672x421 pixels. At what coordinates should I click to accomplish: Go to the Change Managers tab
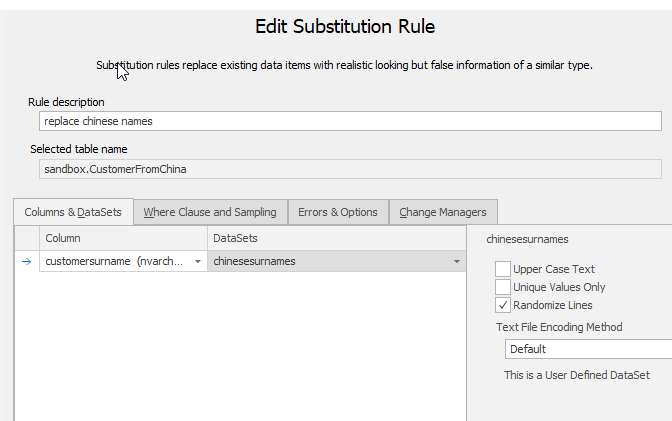coord(442,212)
